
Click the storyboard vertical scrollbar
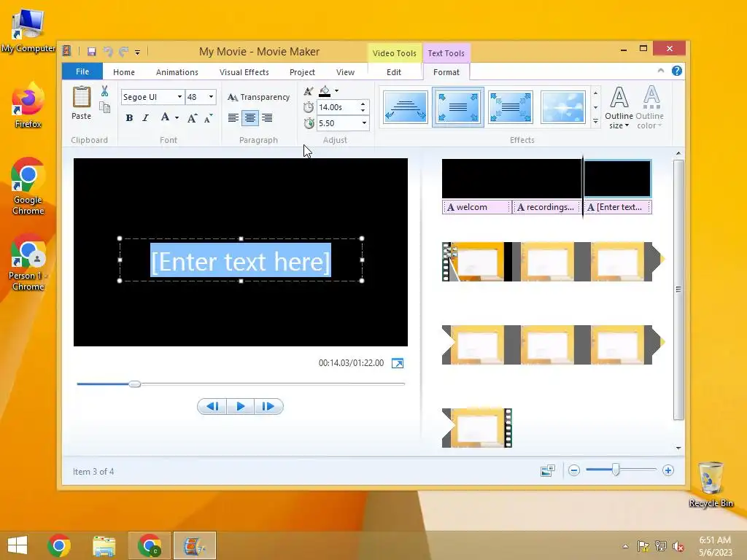pyautogui.click(x=678, y=289)
